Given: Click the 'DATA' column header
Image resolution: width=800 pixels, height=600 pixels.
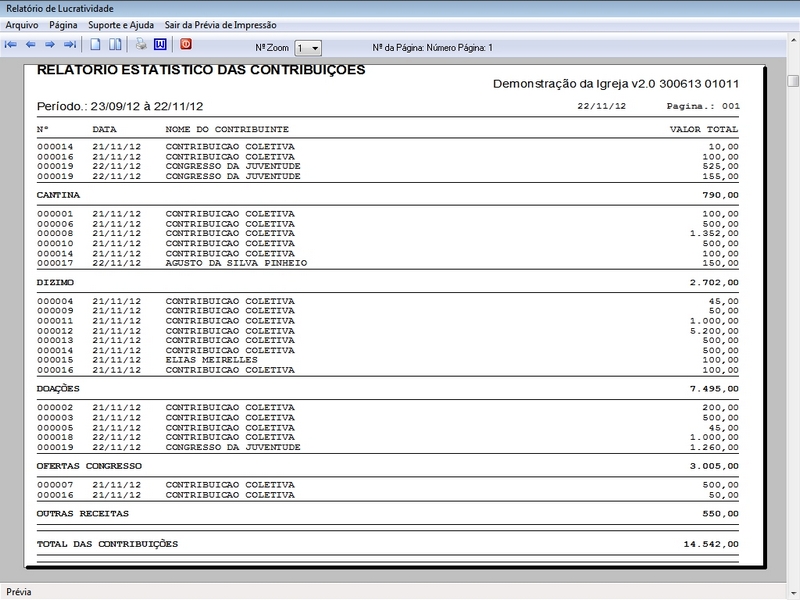Looking at the screenshot, I should 105,129.
